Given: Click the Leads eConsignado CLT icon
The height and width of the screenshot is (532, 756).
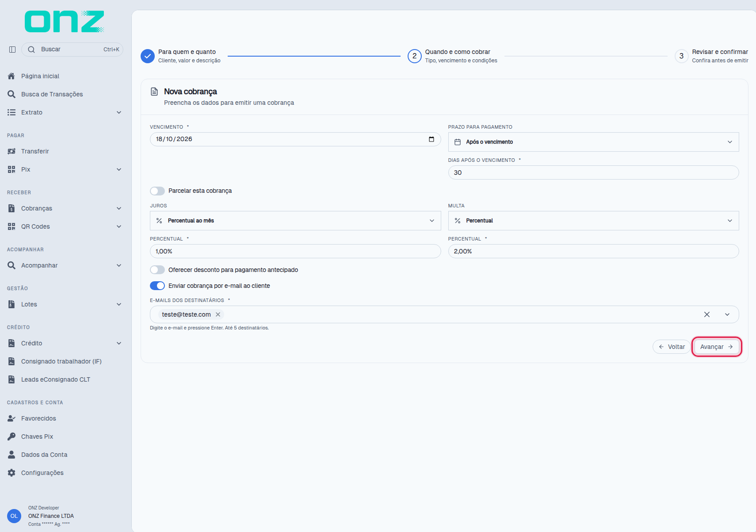Looking at the screenshot, I should 11,379.
